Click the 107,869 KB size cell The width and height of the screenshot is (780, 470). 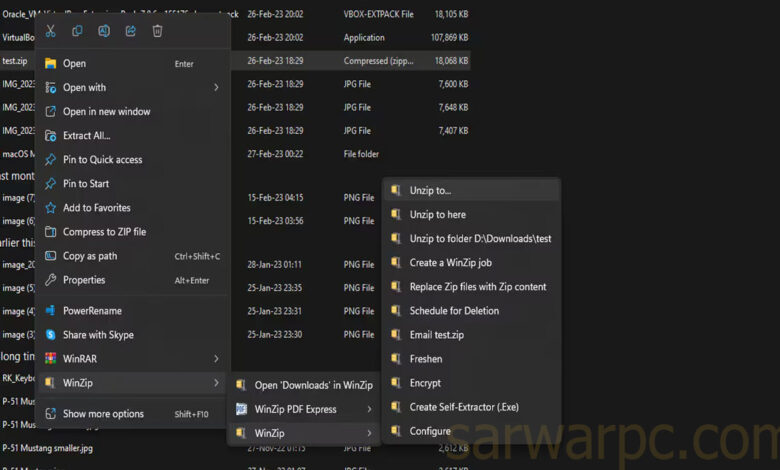(x=449, y=37)
